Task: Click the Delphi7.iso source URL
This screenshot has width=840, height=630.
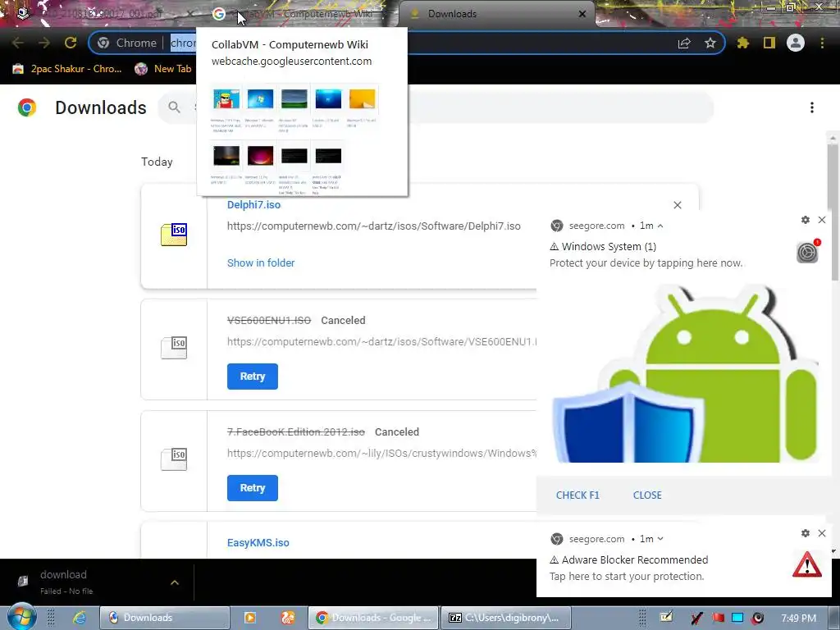Action: point(374,226)
